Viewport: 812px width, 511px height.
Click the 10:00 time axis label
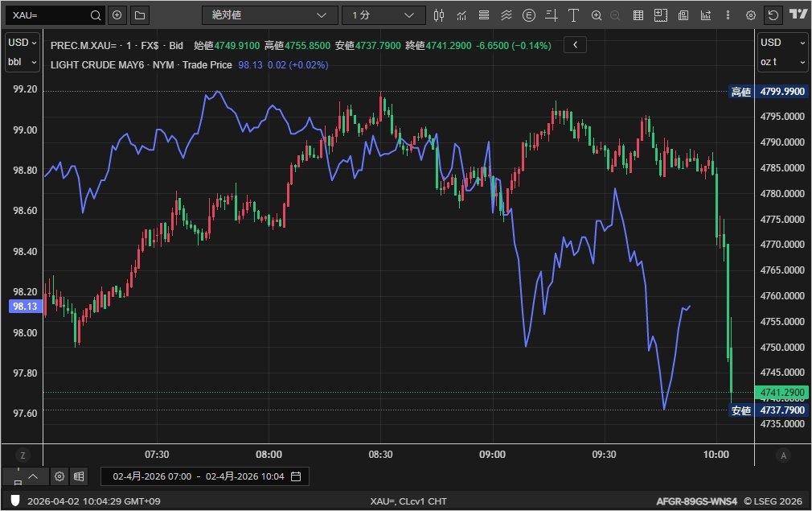(716, 455)
